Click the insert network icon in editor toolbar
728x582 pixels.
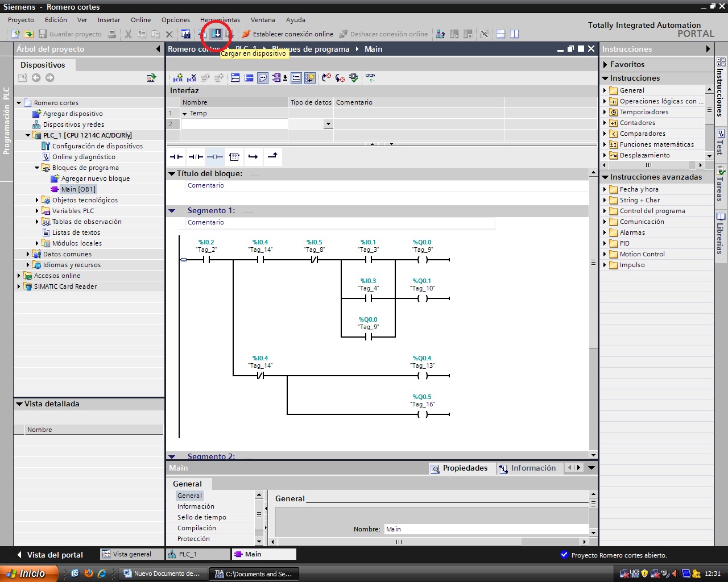(x=178, y=78)
